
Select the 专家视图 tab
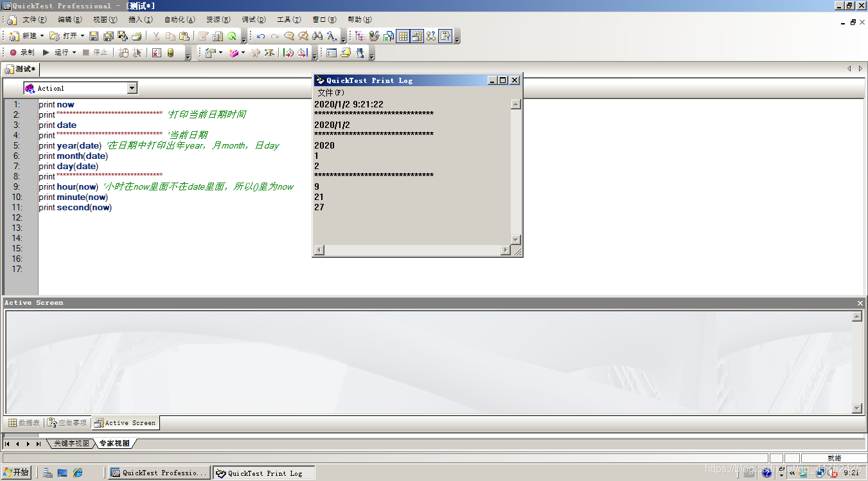point(114,444)
